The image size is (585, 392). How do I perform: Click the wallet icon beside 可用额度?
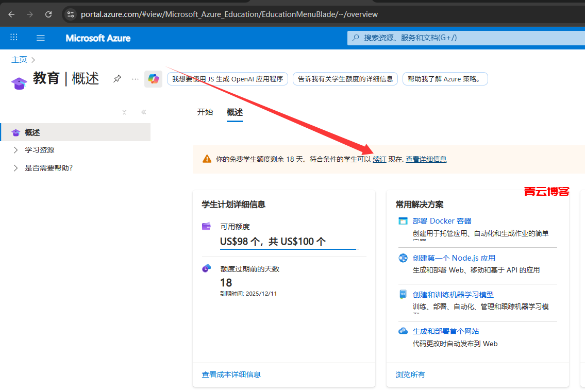(x=206, y=227)
